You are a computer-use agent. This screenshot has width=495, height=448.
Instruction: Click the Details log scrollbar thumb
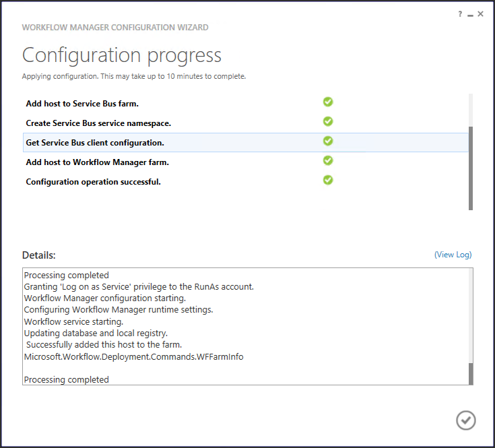pyautogui.click(x=471, y=373)
